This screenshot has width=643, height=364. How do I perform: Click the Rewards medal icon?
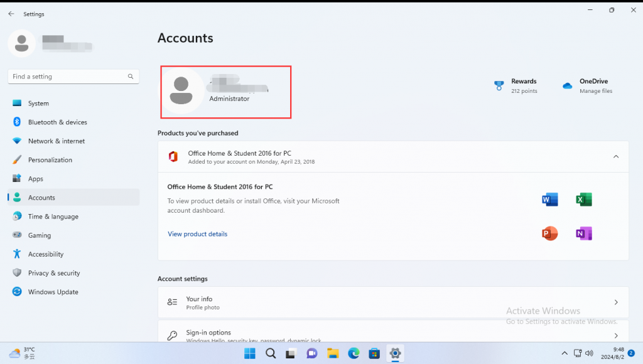point(499,85)
